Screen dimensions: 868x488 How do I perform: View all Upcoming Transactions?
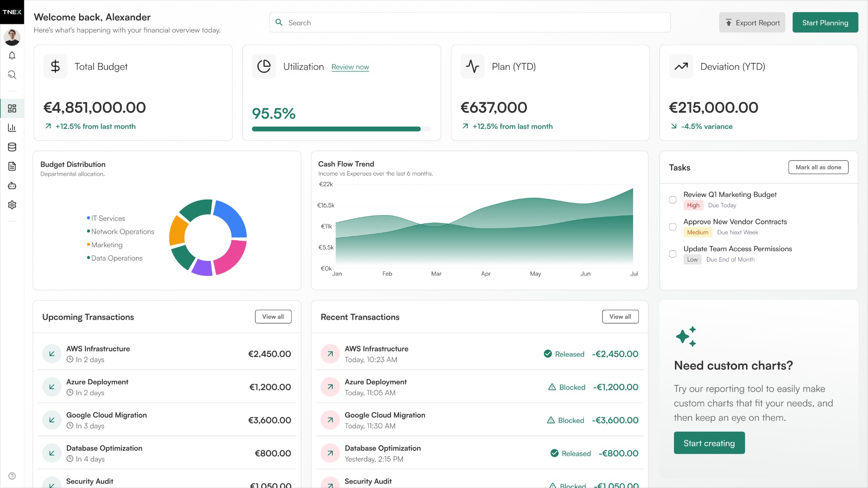pos(273,317)
